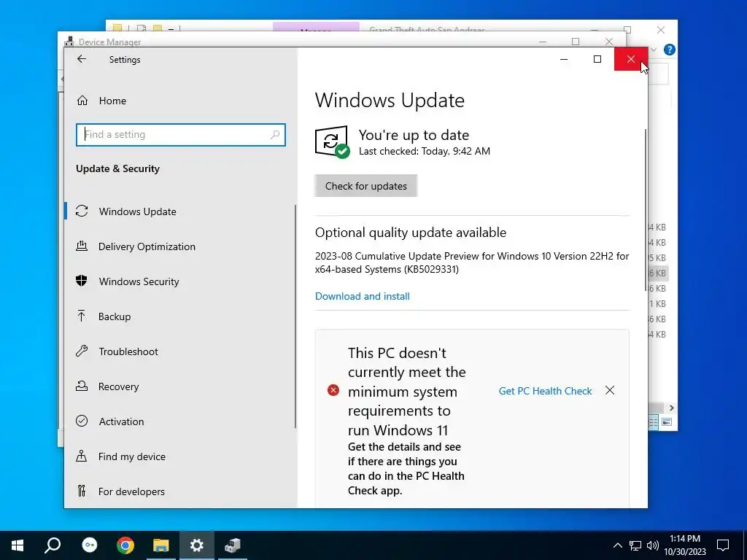This screenshot has width=747, height=560.
Task: Close the Device Manager window
Action: click(x=608, y=42)
